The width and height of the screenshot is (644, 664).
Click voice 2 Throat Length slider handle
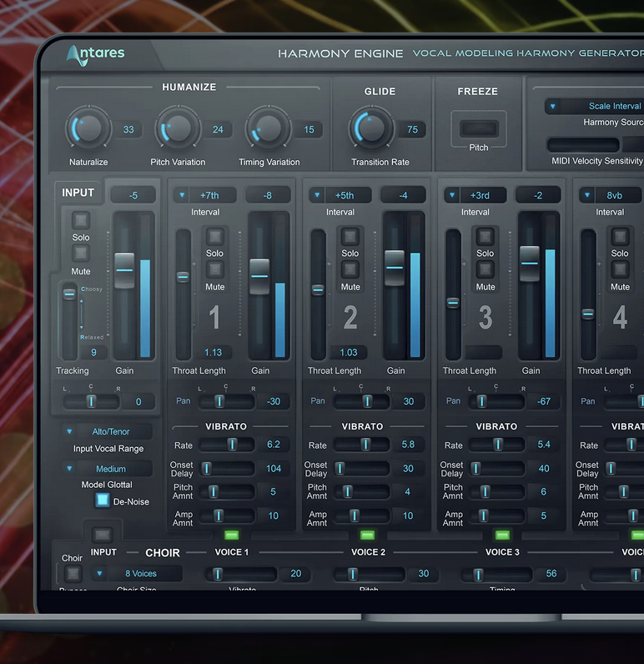point(318,289)
